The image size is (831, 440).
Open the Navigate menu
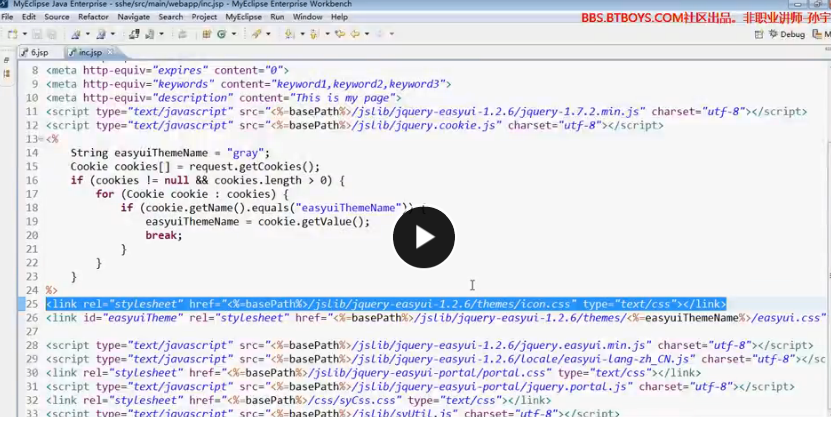134,17
